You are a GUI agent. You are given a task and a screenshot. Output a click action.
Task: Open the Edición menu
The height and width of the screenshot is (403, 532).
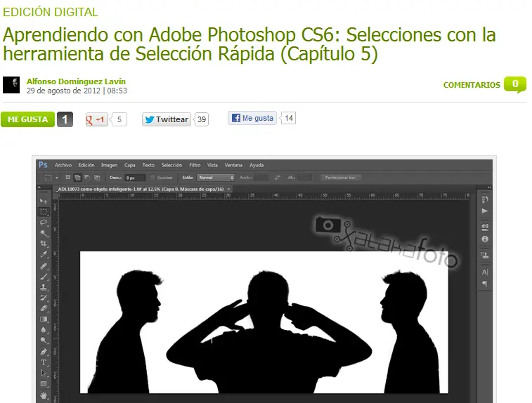click(86, 165)
